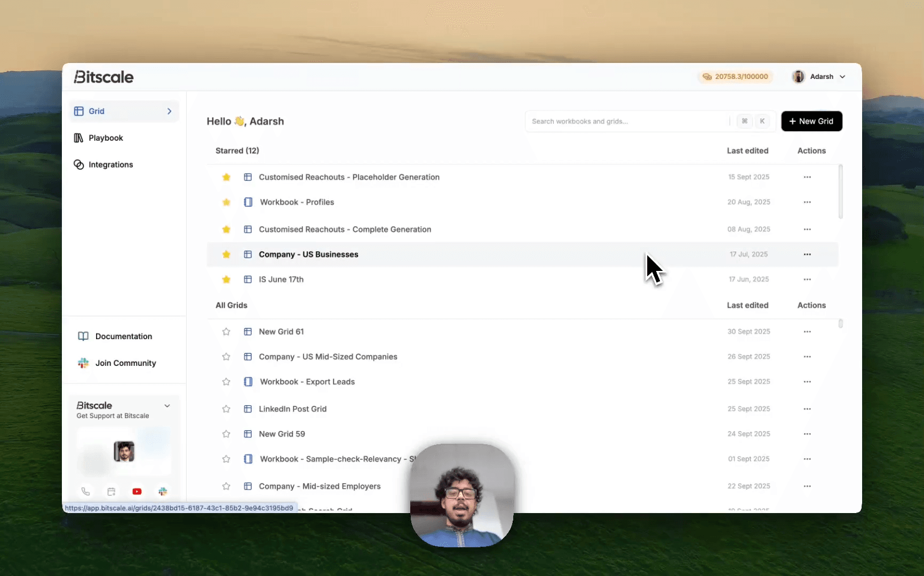Viewport: 924px width, 576px height.
Task: Star New Grid 61
Action: [226, 332]
